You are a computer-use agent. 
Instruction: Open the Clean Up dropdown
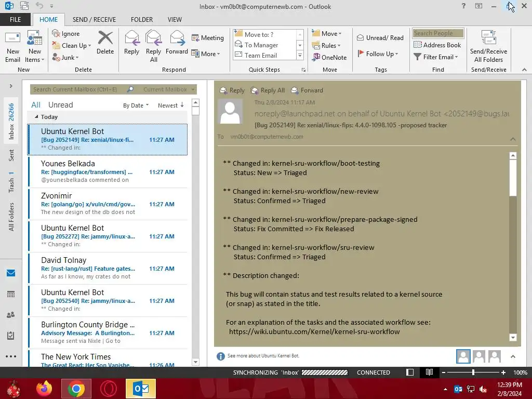(x=72, y=46)
